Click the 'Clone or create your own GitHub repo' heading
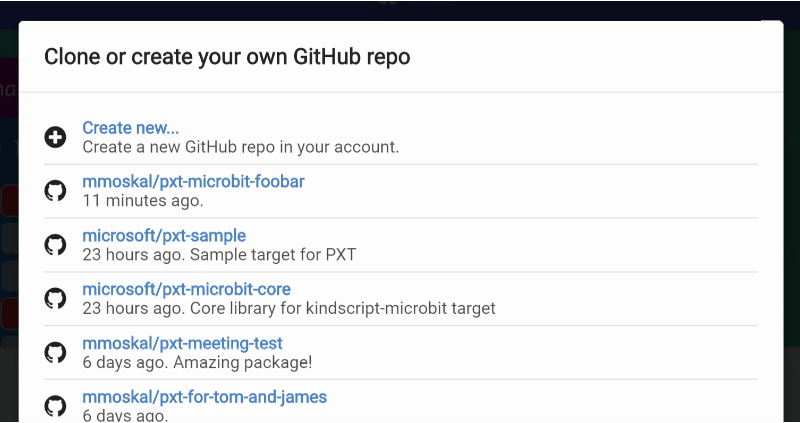This screenshot has width=800, height=423. pyautogui.click(x=227, y=57)
